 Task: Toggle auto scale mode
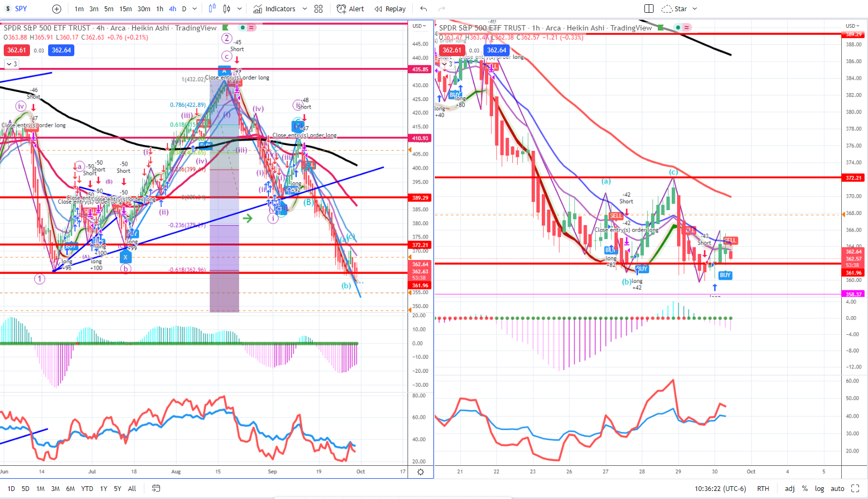click(x=838, y=489)
